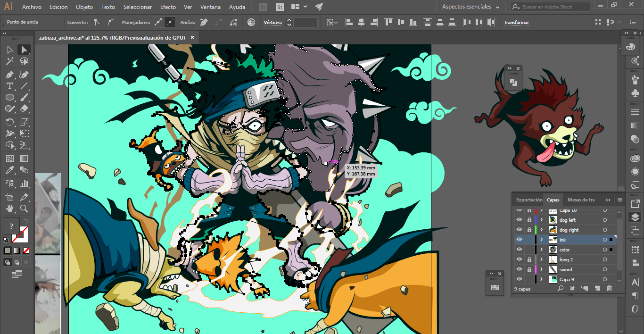Switch to the Mesas de trabajo tab
The image size is (644, 334).
point(581,200)
